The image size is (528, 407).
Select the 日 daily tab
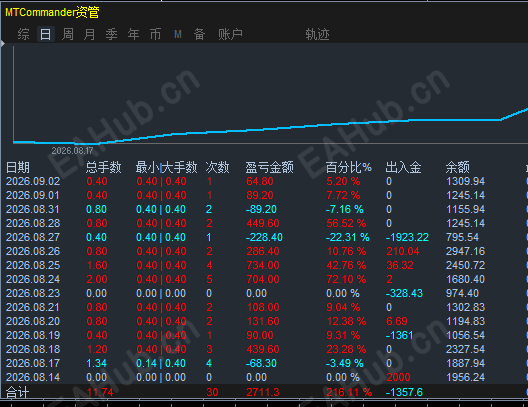(x=45, y=34)
